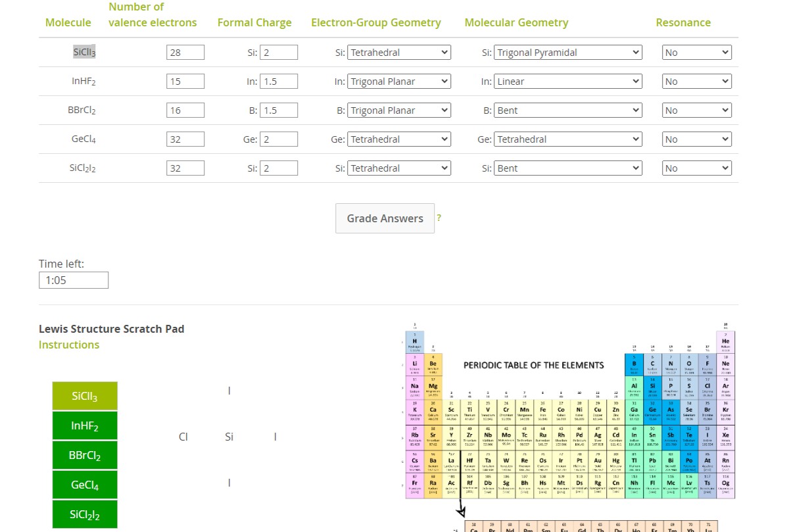787x532 pixels.
Task: Select Fluorine on the periodic table
Action: tap(706, 362)
